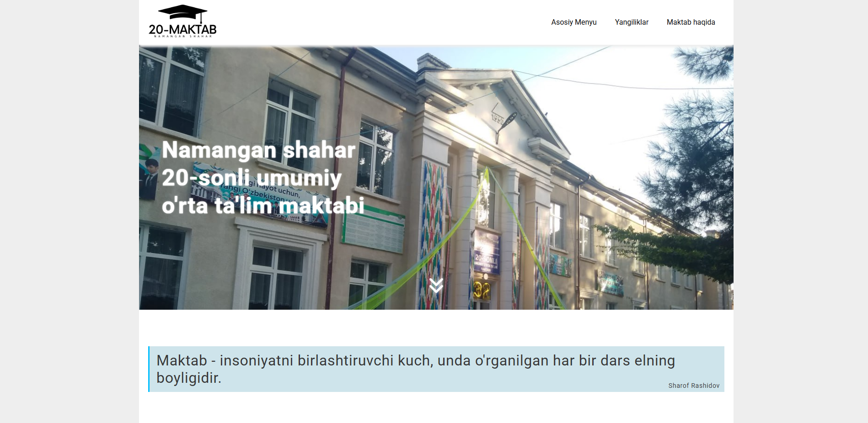Open the Maktab haqida page
This screenshot has height=423, width=868.
coord(691,22)
